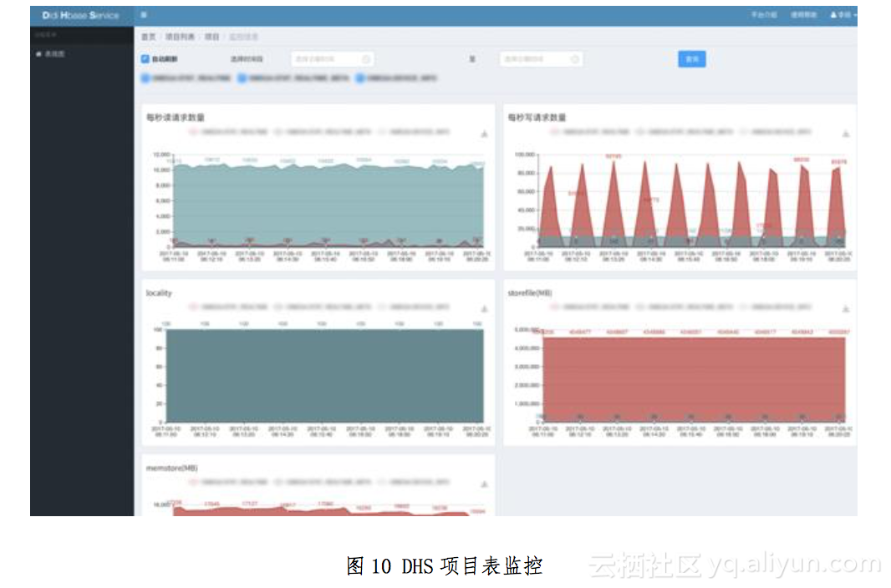Click the memstore(MB) chart download icon

(484, 484)
